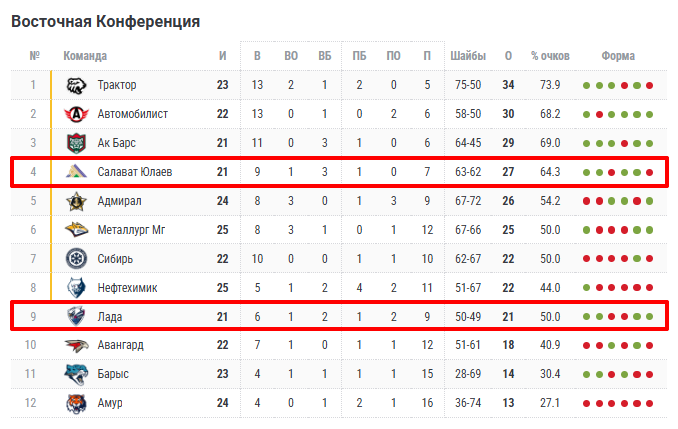The image size is (678, 429).
Task: Click the Команда column header
Action: pos(85,56)
